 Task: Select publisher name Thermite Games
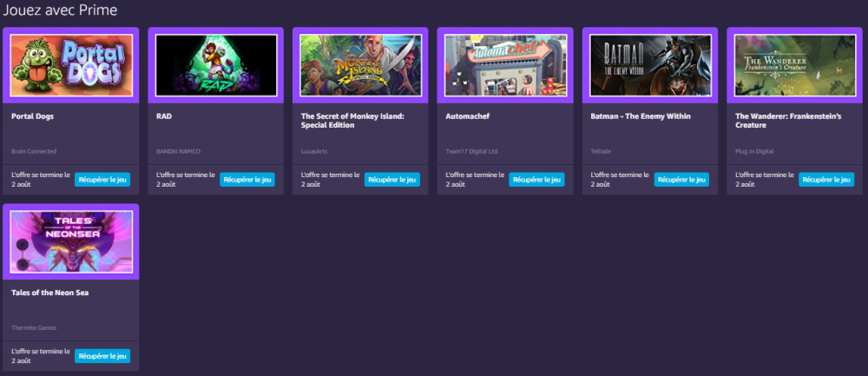coord(34,328)
